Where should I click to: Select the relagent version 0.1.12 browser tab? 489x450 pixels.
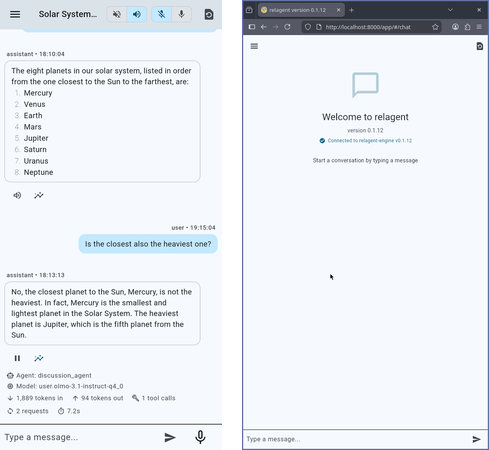click(298, 10)
